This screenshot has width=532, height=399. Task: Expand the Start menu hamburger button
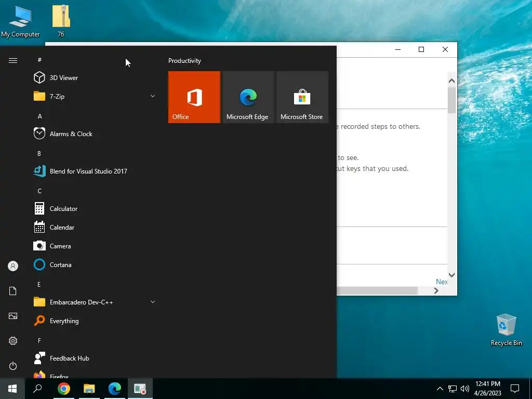click(x=13, y=60)
